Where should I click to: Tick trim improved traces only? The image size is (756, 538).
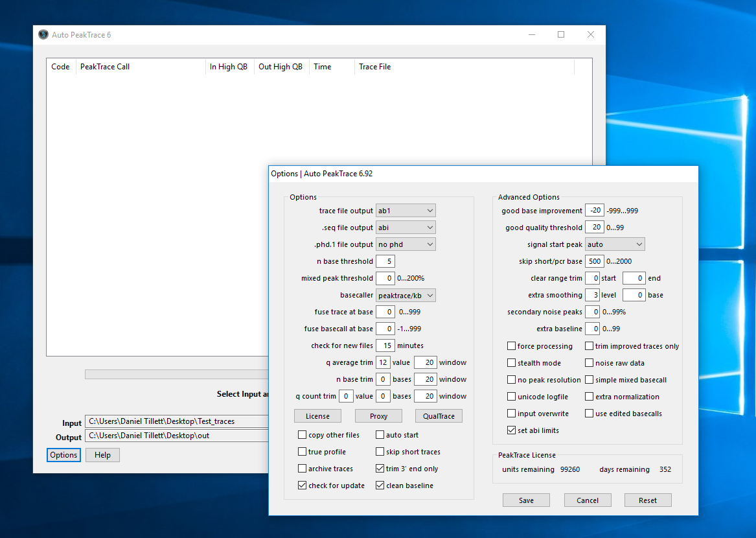[589, 346]
